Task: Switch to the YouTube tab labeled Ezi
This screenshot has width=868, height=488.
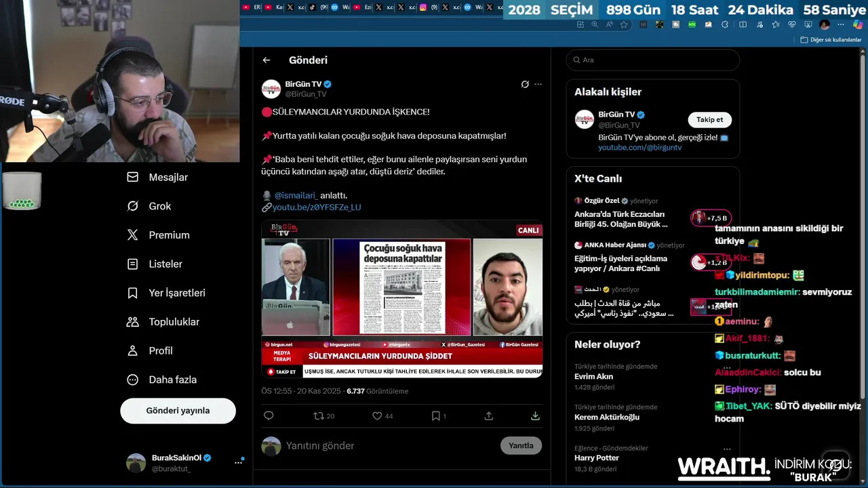Action: point(362,7)
